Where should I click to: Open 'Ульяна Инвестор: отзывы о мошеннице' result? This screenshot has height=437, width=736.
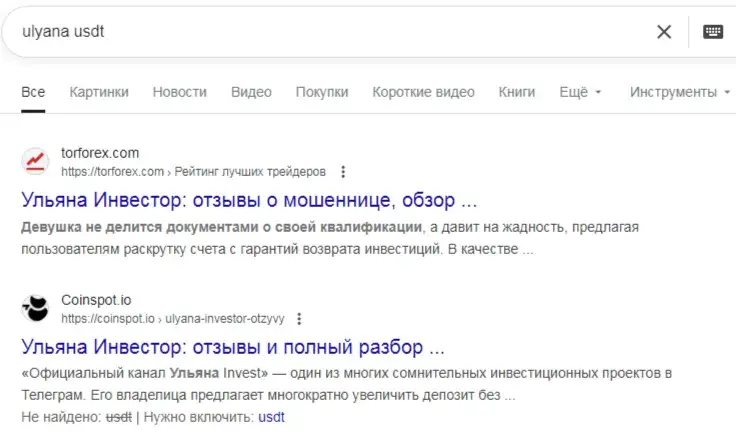click(x=249, y=200)
